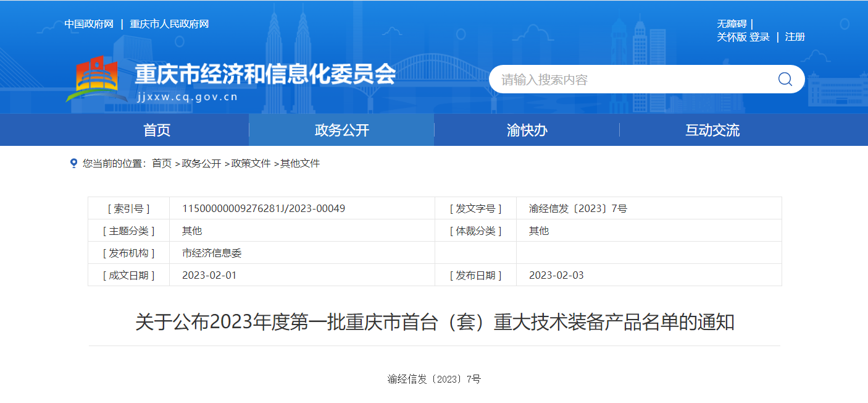This screenshot has width=868, height=403.
Task: Click the 首页 breadcrumb link
Action: 162,163
